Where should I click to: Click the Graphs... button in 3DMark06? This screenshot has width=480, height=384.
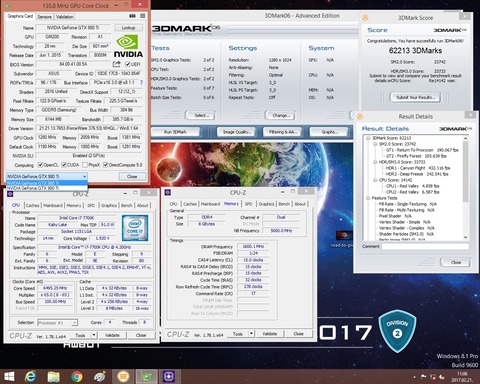[x=330, y=132]
